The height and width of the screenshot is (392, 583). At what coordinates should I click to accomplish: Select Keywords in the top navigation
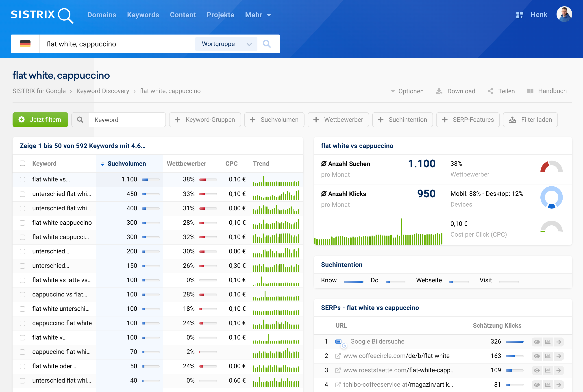click(143, 15)
